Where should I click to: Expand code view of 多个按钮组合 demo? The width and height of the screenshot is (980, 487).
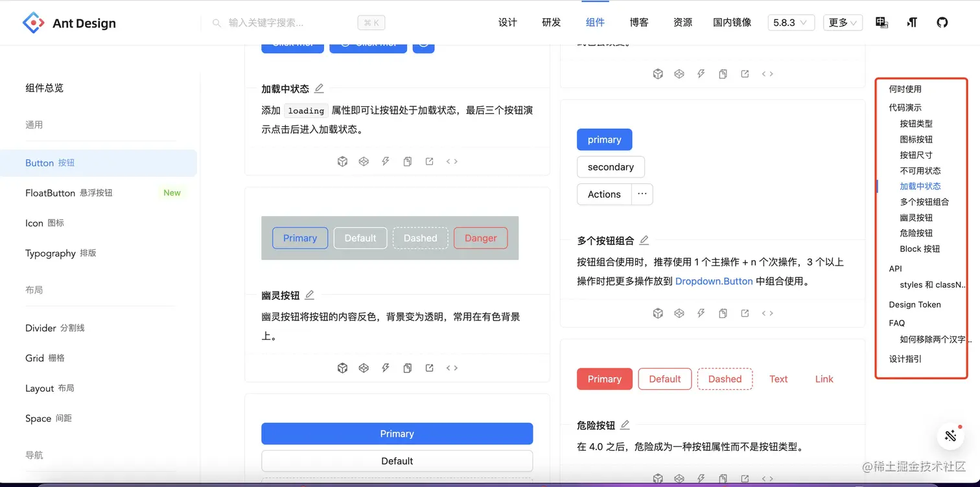click(767, 313)
